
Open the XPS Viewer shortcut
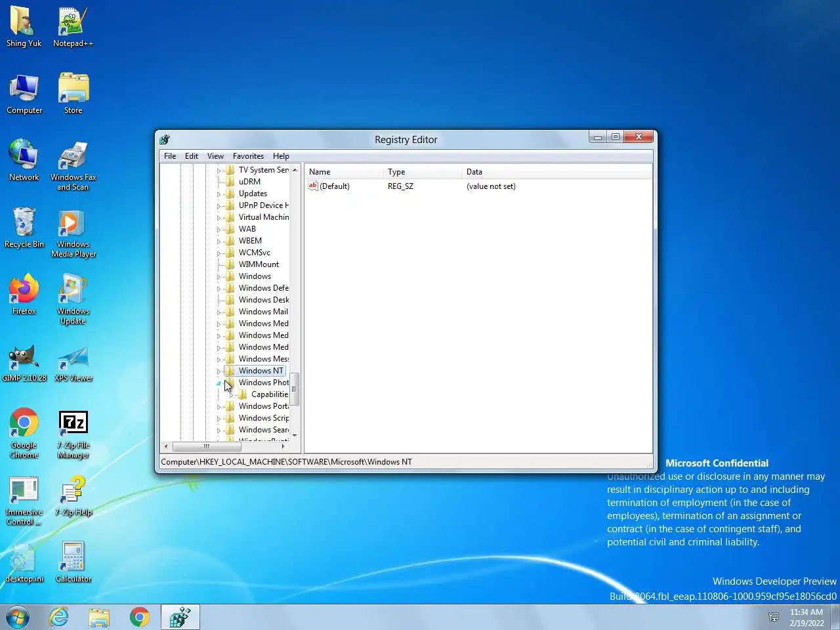(x=73, y=363)
